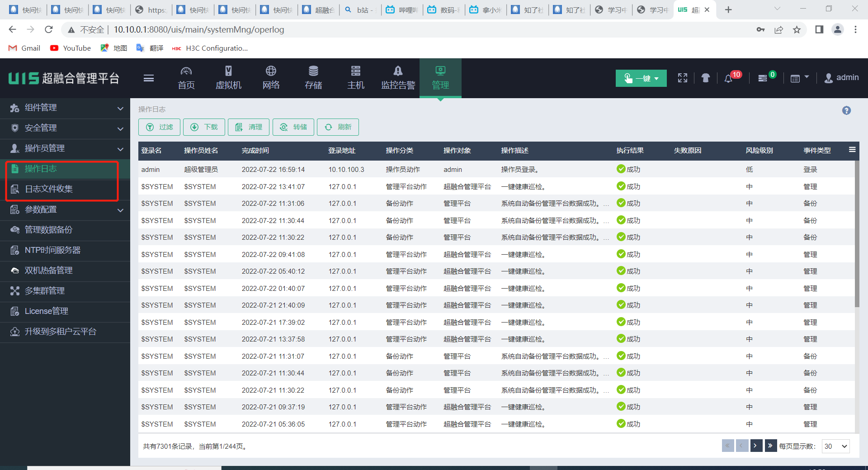
Task: Expand the 组件管理 sidebar section
Action: click(x=65, y=108)
